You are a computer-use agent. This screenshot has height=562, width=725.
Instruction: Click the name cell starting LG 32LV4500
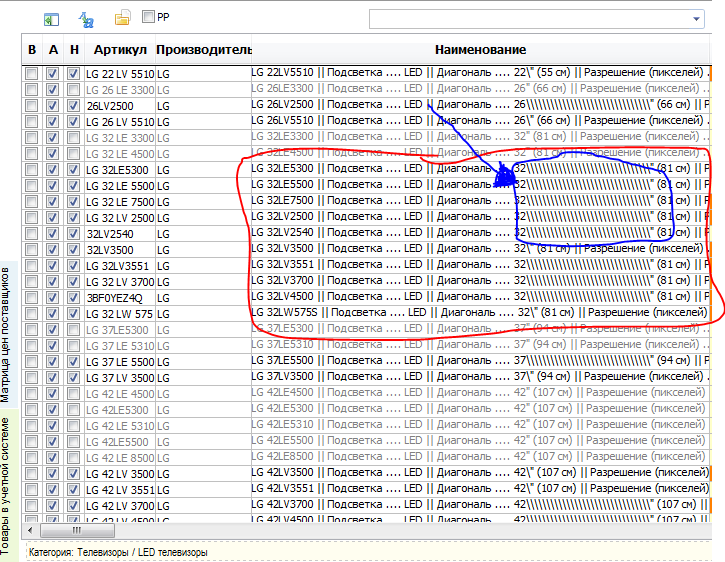480,296
